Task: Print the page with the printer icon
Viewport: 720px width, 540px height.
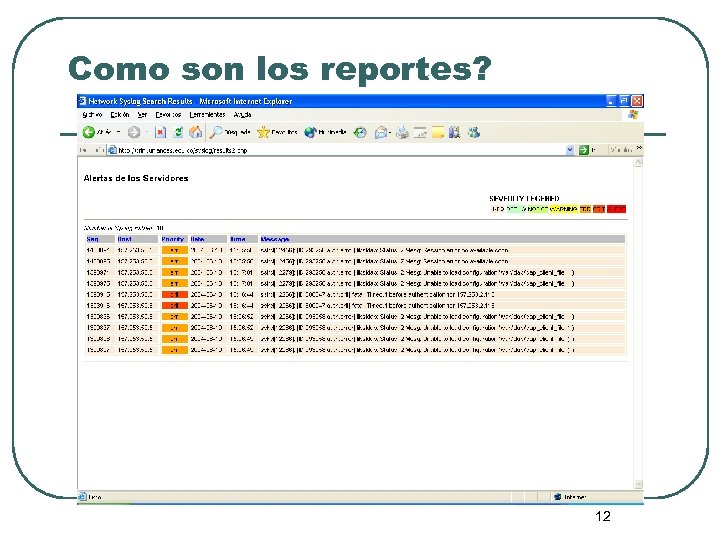Action: tap(402, 133)
